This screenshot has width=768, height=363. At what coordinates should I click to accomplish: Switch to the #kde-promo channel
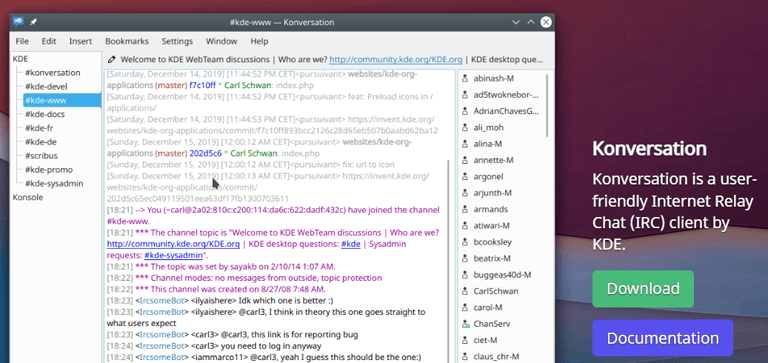48,170
